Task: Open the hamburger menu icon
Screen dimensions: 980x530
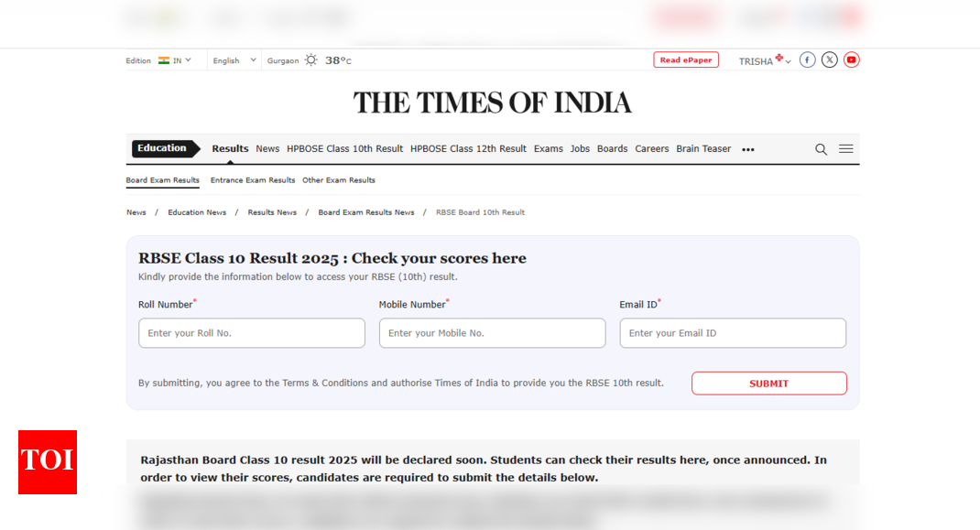Action: (845, 148)
